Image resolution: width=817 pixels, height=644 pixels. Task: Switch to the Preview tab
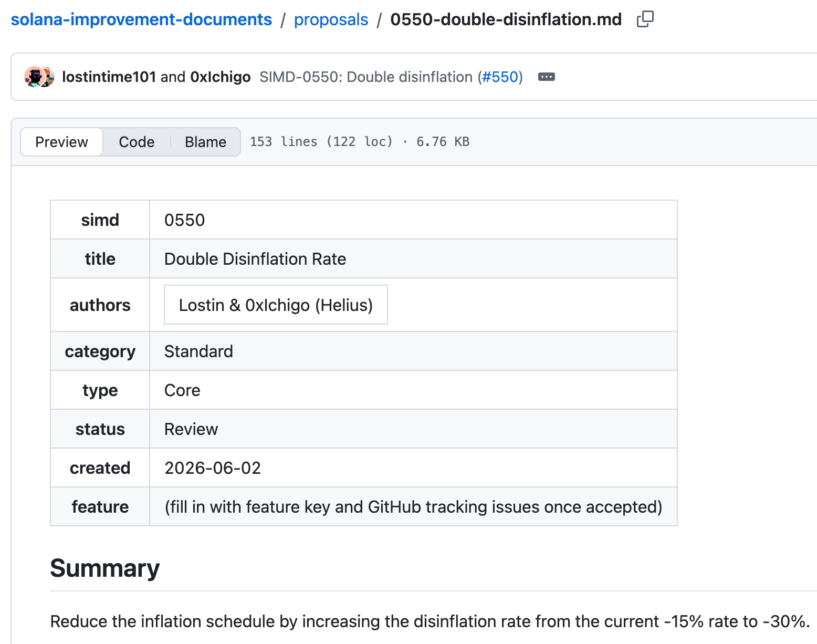[x=61, y=142]
